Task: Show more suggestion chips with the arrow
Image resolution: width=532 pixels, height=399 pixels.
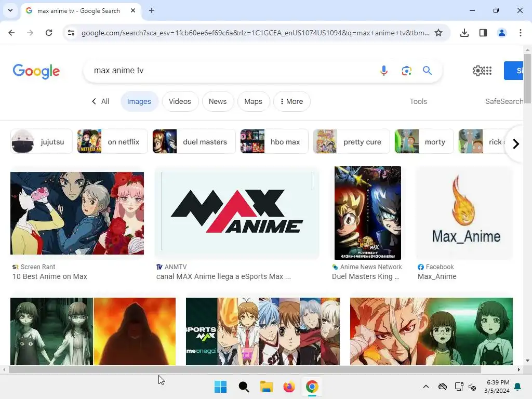Action: (516, 144)
